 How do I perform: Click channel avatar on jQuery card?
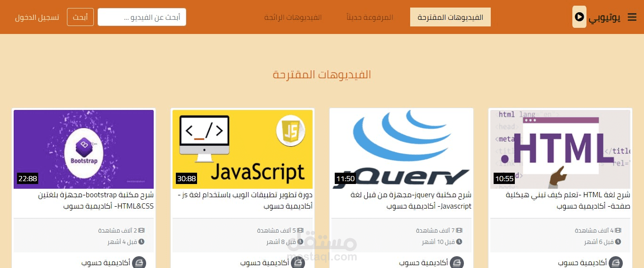pyautogui.click(x=456, y=262)
